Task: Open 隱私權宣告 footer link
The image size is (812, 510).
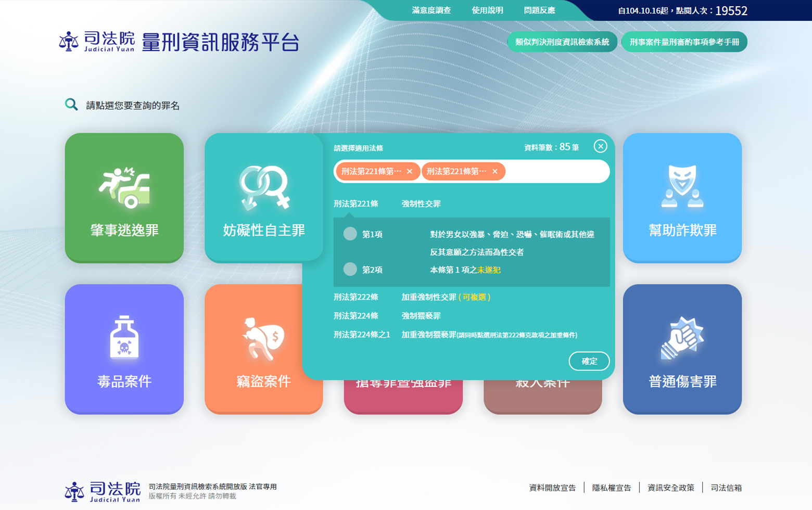Action: click(612, 488)
